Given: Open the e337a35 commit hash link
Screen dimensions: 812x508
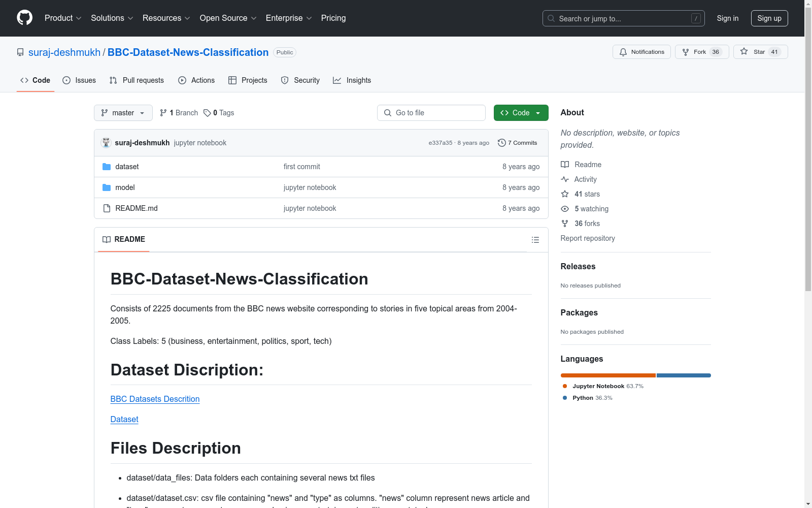Looking at the screenshot, I should tap(441, 143).
